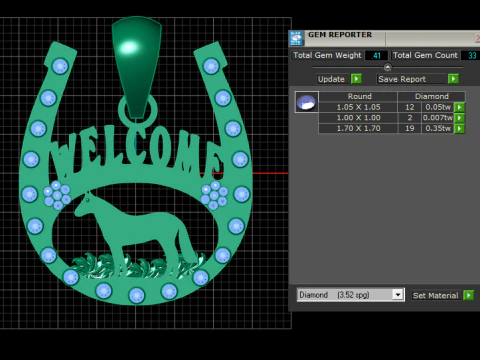Click the Total Gem Count label

point(425,55)
